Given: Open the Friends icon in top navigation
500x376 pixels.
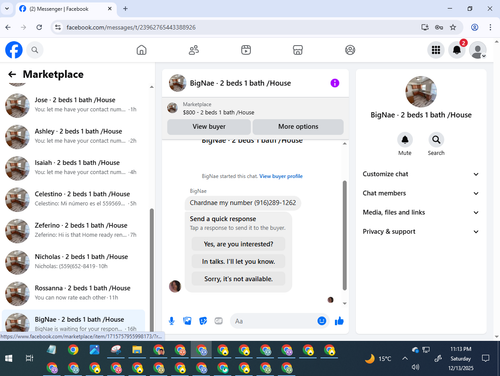Looking at the screenshot, I should point(194,50).
